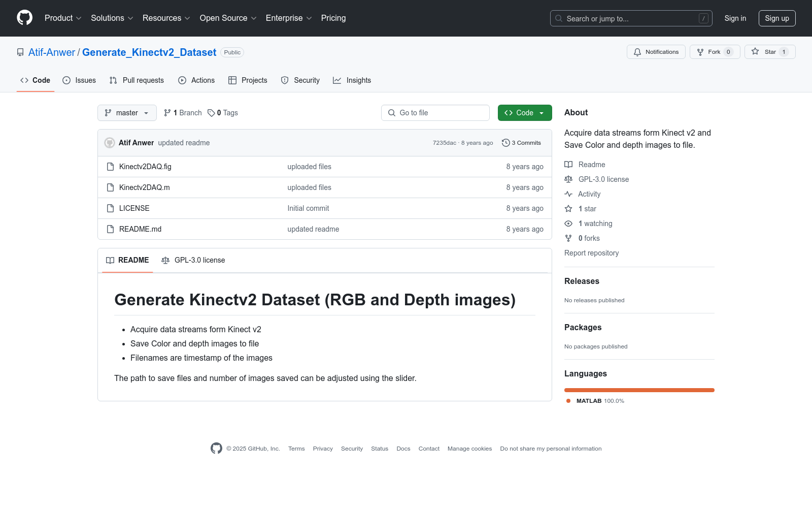Screen dimensions: 812x508
Task: Click the pulse icon beside Activity
Action: [x=568, y=194]
